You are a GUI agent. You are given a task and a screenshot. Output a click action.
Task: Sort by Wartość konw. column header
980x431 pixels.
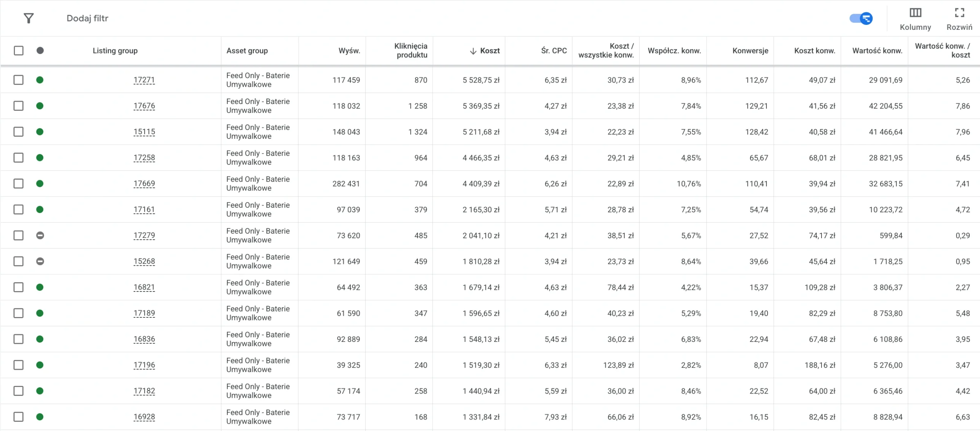(877, 51)
